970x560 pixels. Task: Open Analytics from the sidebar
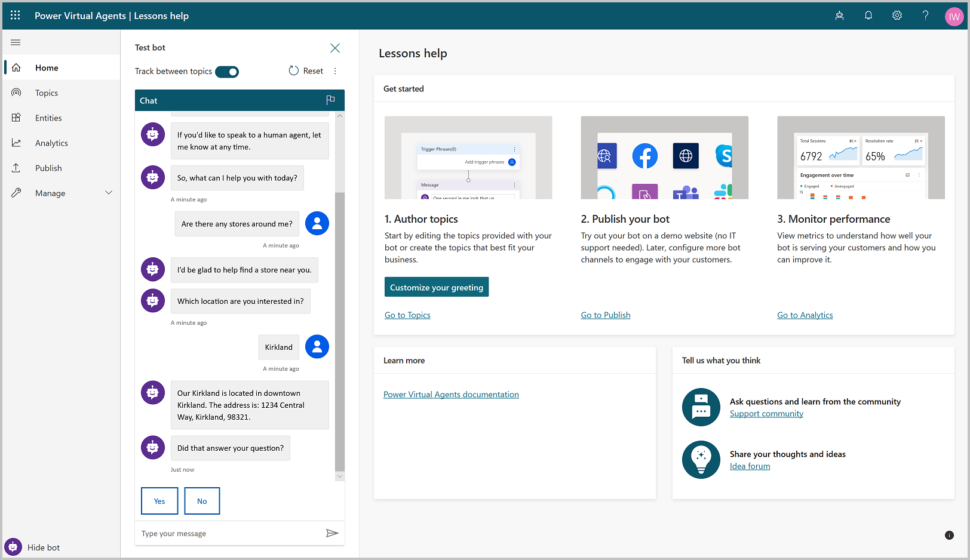pos(51,143)
